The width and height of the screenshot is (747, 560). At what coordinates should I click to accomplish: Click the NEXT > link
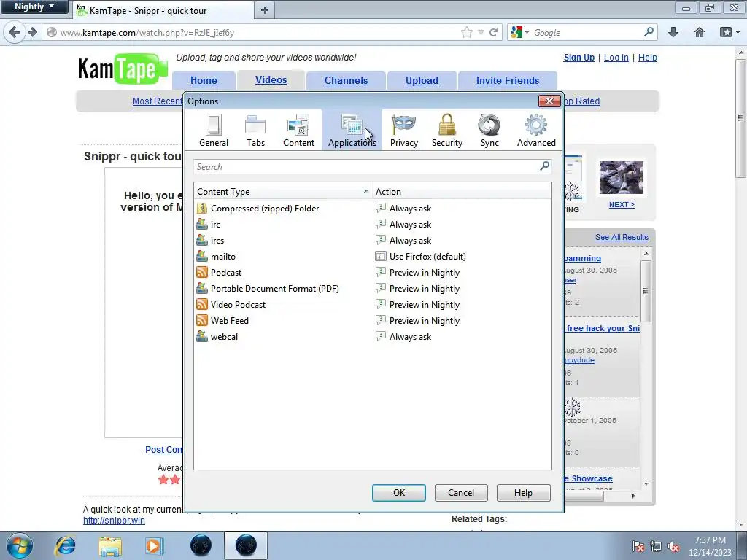coord(622,205)
